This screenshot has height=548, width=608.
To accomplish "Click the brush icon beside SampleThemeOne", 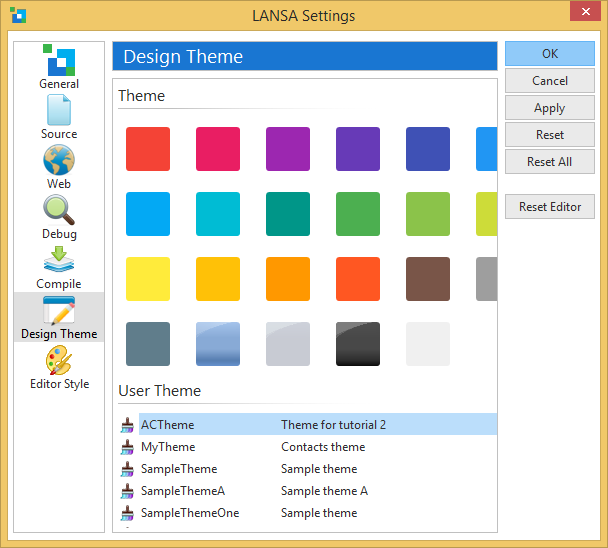I will coord(127,513).
